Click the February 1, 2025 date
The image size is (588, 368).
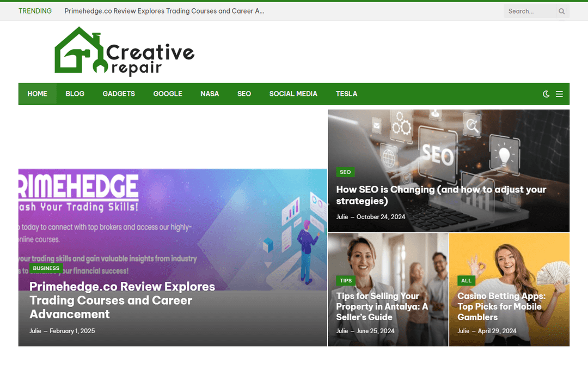coord(72,331)
